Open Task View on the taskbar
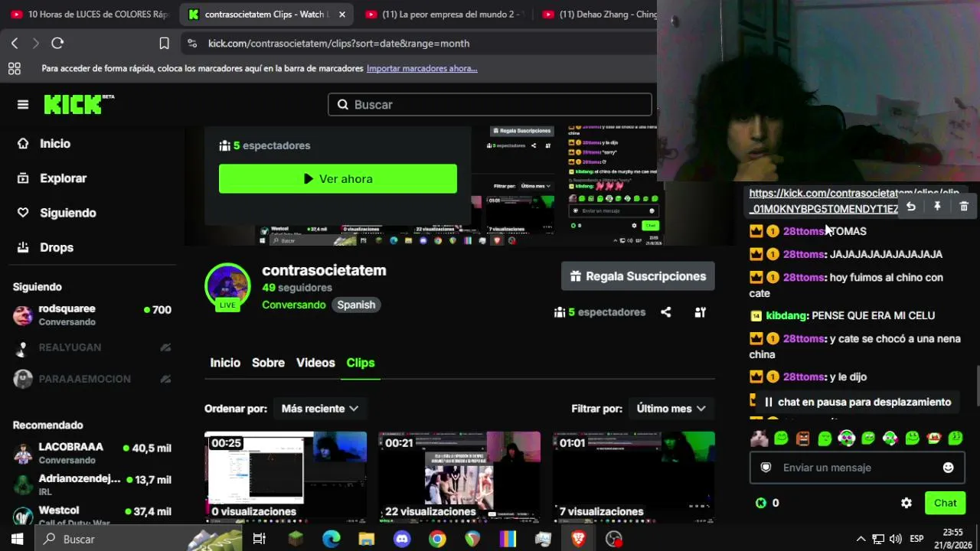Screen dimensions: 980x551 [260, 540]
